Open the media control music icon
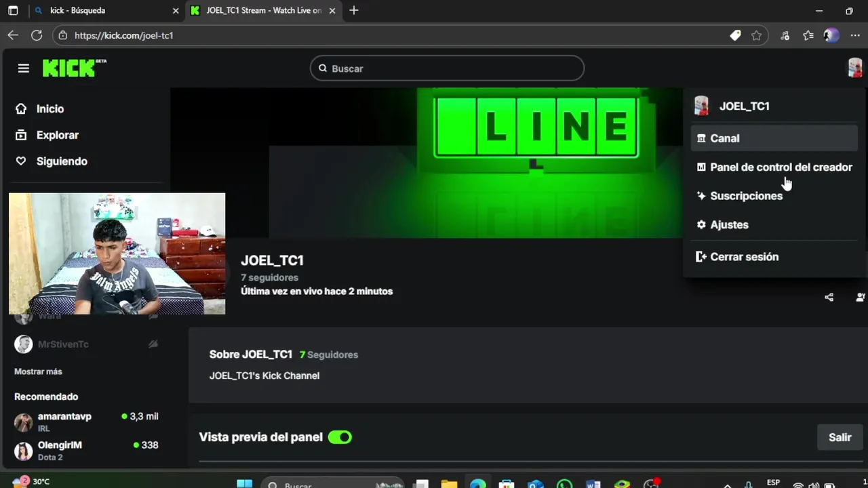Screen dimensions: 868x488 (785, 35)
